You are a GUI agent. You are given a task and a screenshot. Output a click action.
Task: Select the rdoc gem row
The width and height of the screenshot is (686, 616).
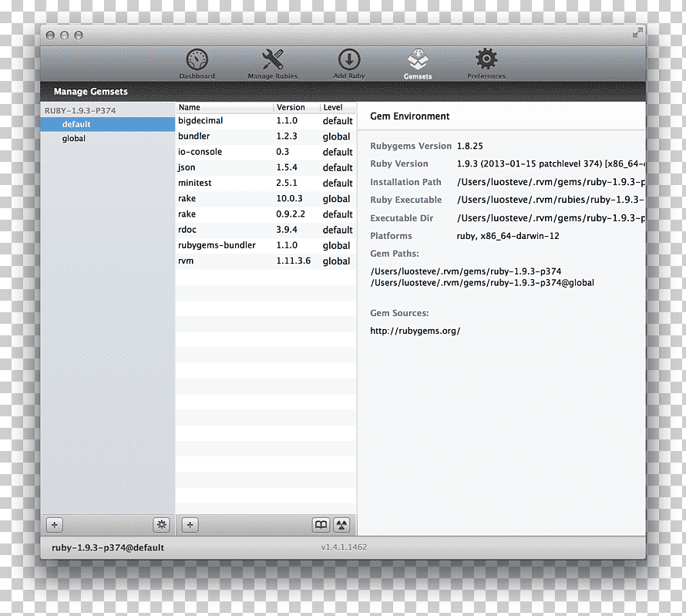point(266,230)
